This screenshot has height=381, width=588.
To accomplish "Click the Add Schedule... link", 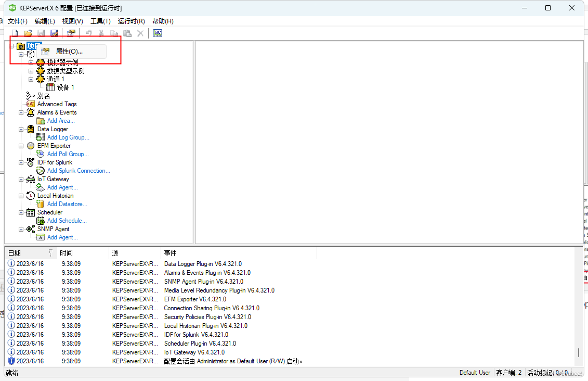I will (67, 221).
